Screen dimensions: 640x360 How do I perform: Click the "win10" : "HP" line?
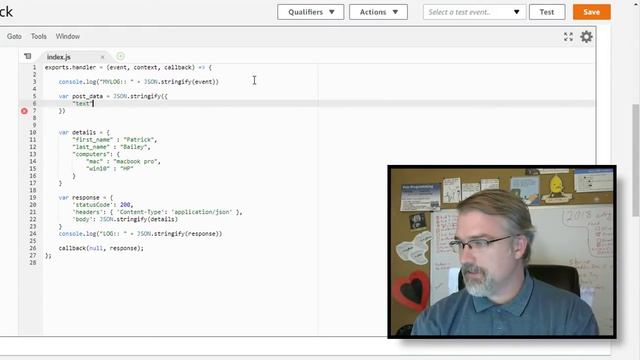[x=110, y=169]
